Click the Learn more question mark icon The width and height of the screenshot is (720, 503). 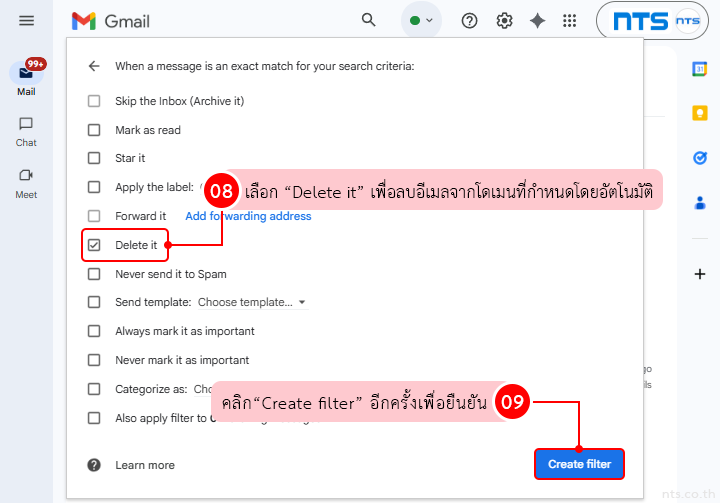point(94,465)
